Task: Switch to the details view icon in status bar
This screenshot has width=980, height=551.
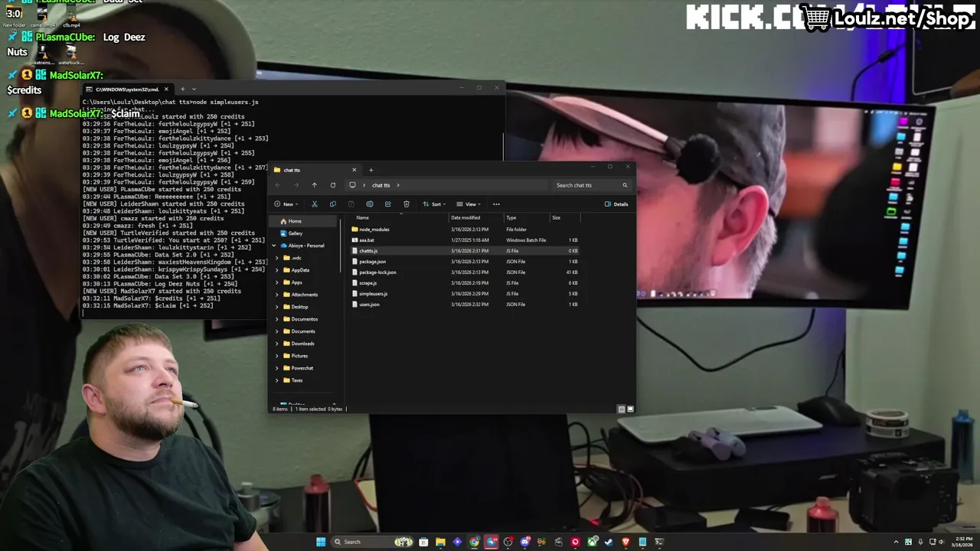Action: (621, 409)
